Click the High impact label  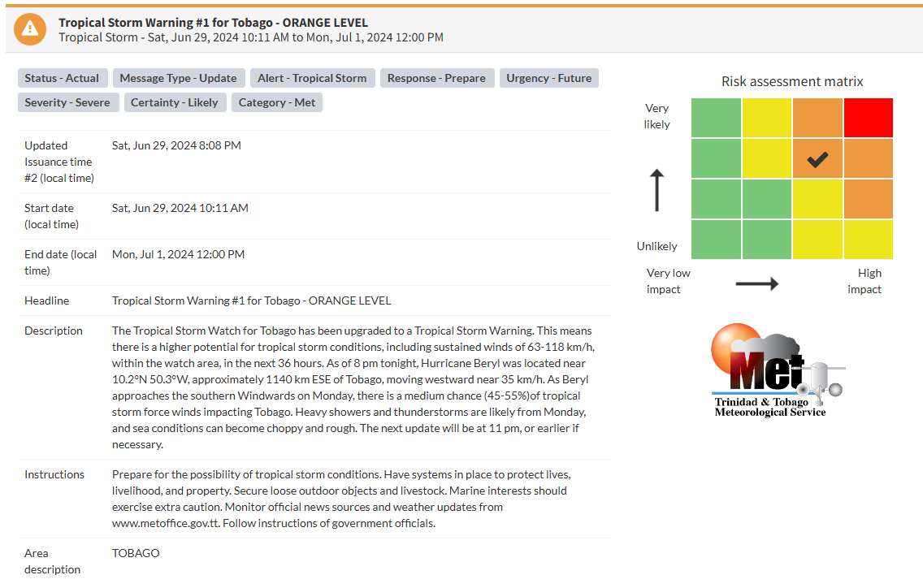pos(864,281)
